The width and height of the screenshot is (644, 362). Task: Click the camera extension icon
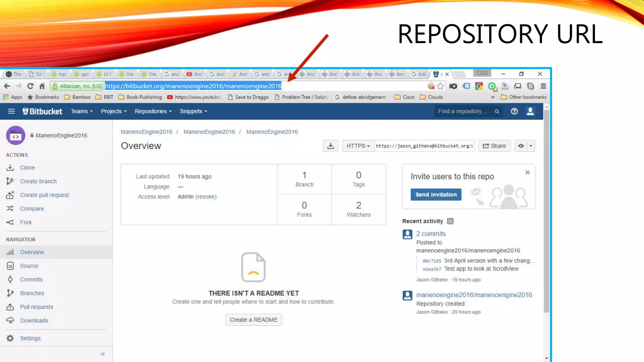coord(453,86)
